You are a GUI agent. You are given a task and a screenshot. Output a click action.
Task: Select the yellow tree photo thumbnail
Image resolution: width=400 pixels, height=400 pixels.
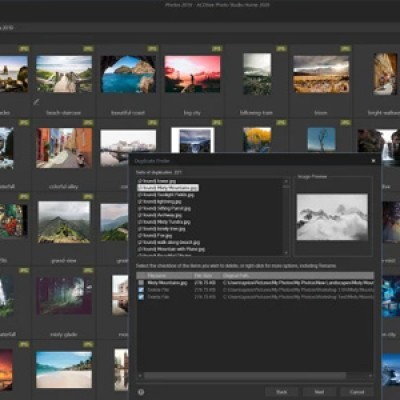(257, 139)
